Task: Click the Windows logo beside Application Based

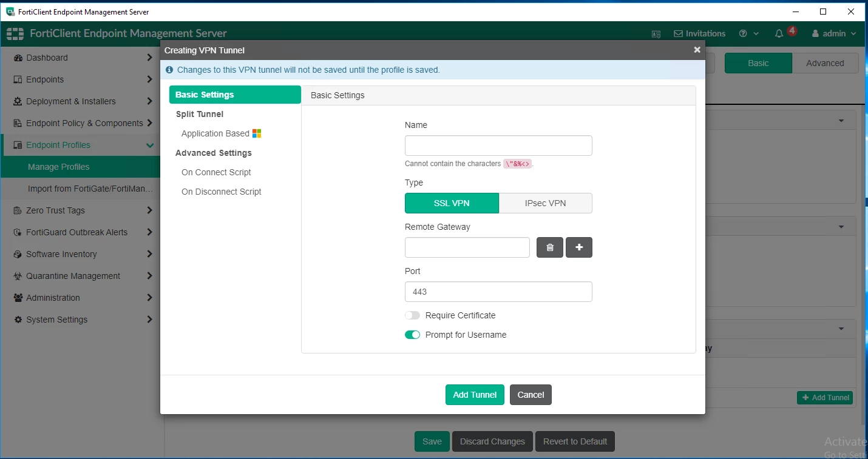Action: click(257, 133)
